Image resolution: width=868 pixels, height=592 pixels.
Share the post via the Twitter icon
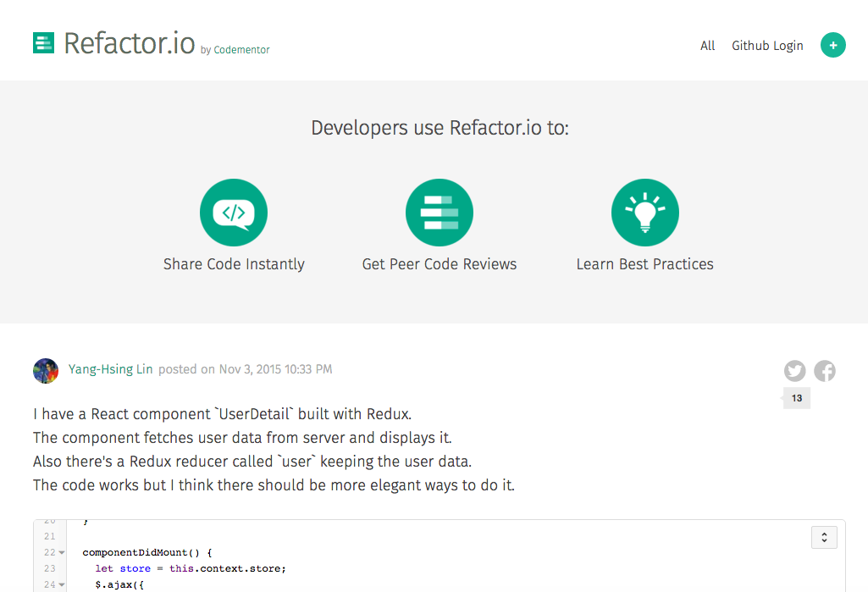point(794,370)
